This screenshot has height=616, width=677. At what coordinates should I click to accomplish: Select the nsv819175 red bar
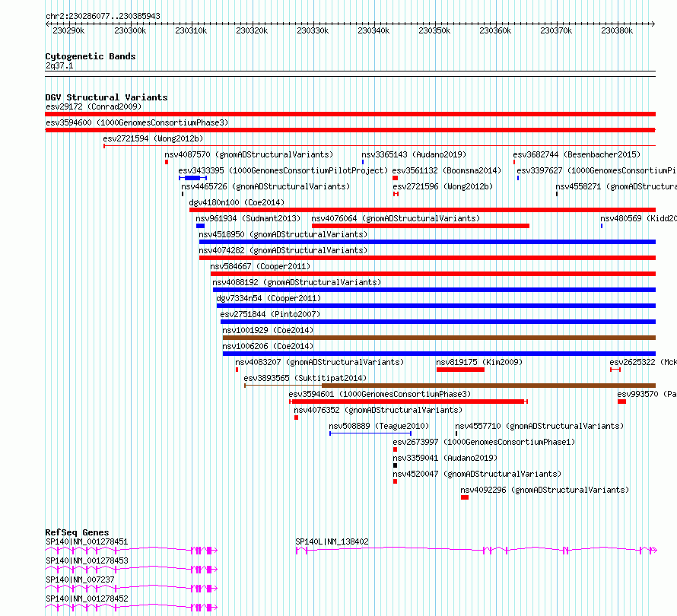point(460,370)
